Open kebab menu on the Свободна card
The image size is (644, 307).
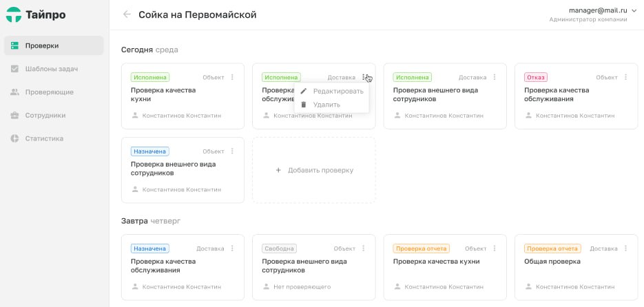coord(363,248)
